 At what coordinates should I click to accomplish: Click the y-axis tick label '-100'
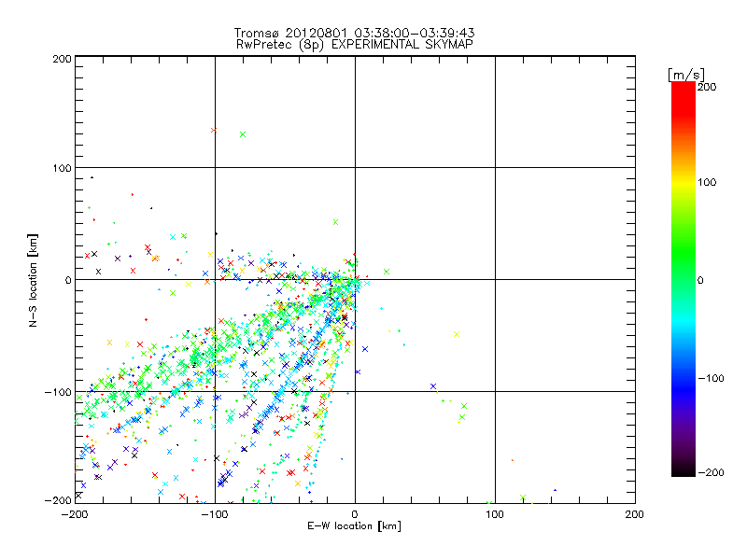tap(58, 392)
